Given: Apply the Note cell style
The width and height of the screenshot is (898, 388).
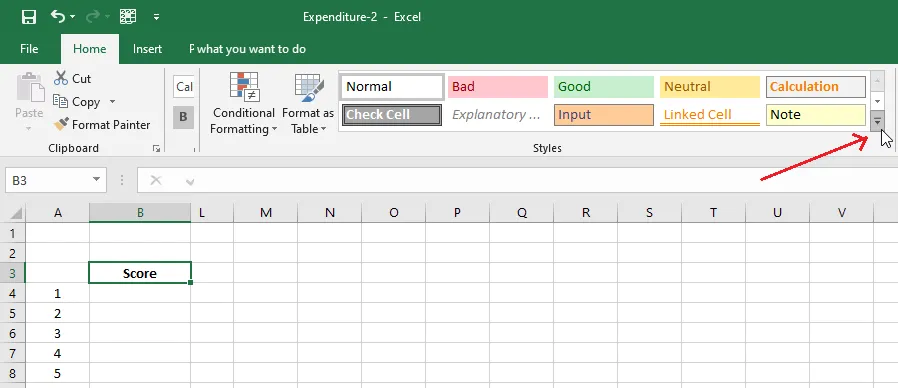Looking at the screenshot, I should [x=816, y=115].
